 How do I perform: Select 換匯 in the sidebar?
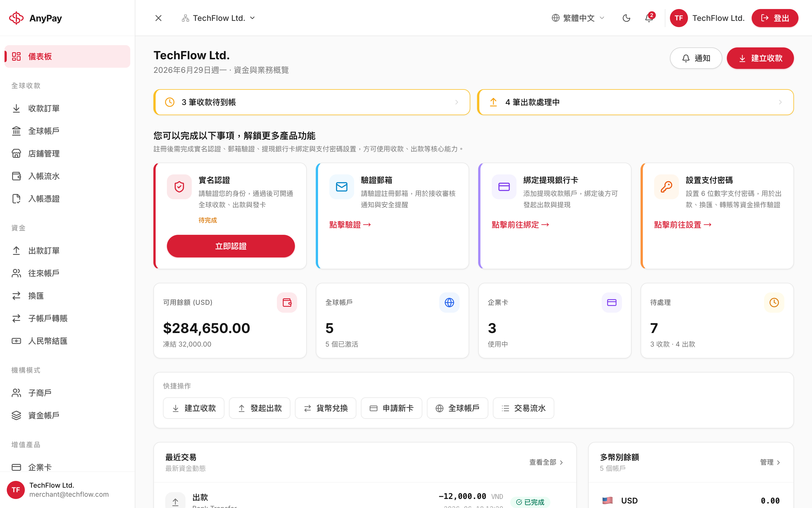(67, 296)
